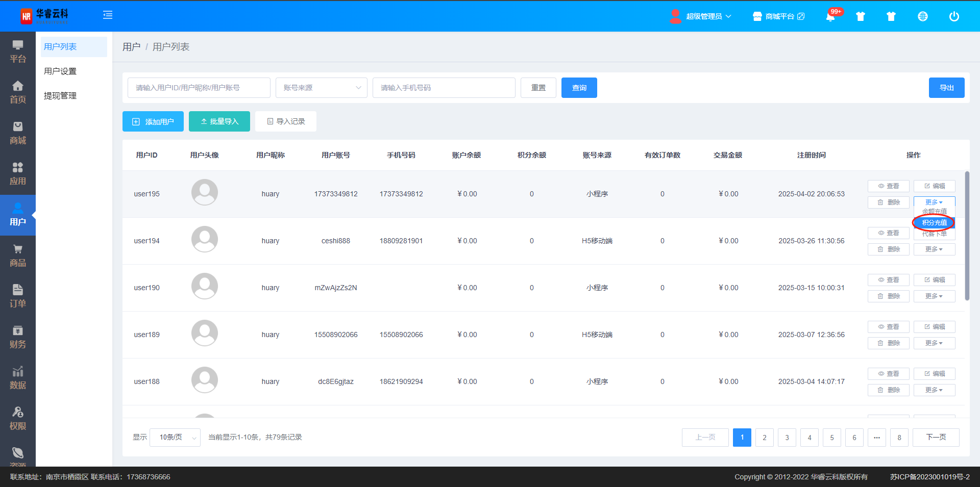Open 商城 in left sidebar
The image size is (980, 487).
pyautogui.click(x=18, y=133)
